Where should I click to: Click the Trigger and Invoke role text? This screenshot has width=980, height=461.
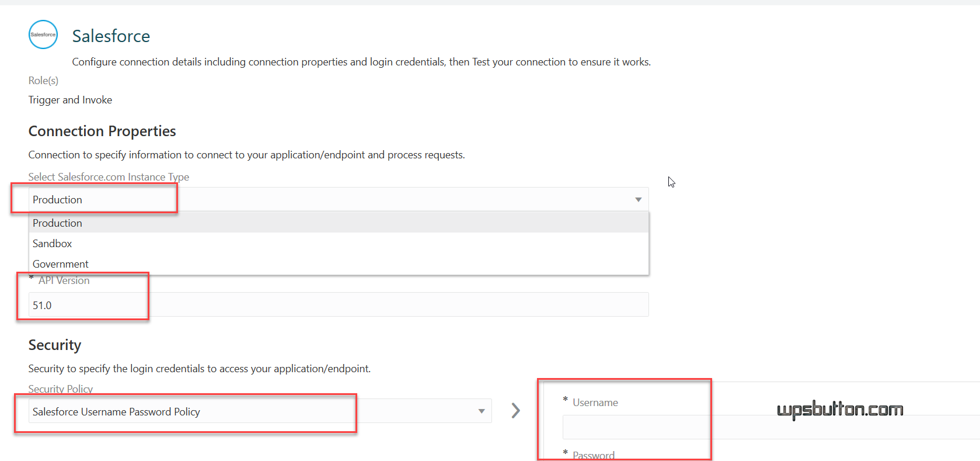coord(70,100)
